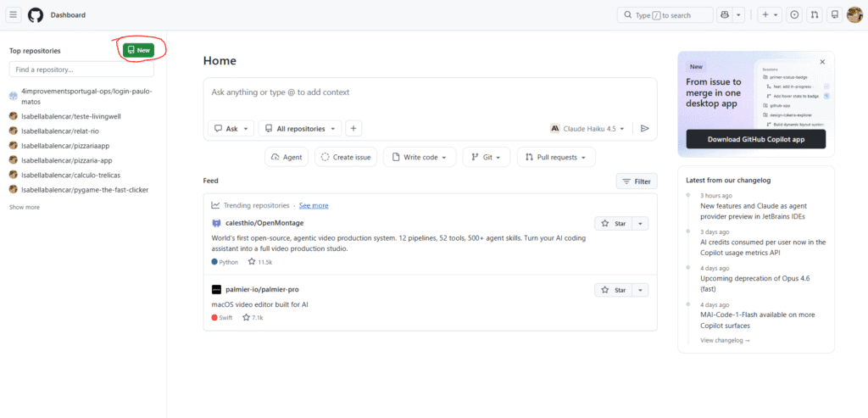Open palmier-io/palmier-pro repository link
868x418 pixels.
(x=263, y=290)
